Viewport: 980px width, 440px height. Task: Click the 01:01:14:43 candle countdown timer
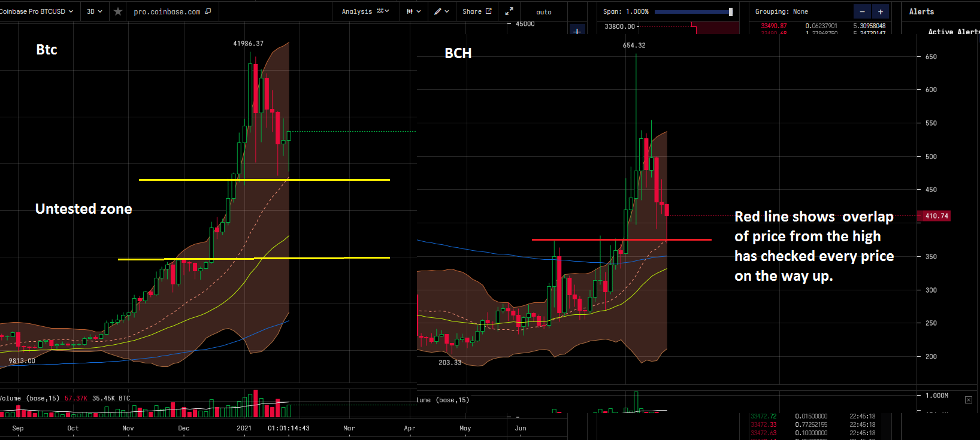(x=289, y=428)
